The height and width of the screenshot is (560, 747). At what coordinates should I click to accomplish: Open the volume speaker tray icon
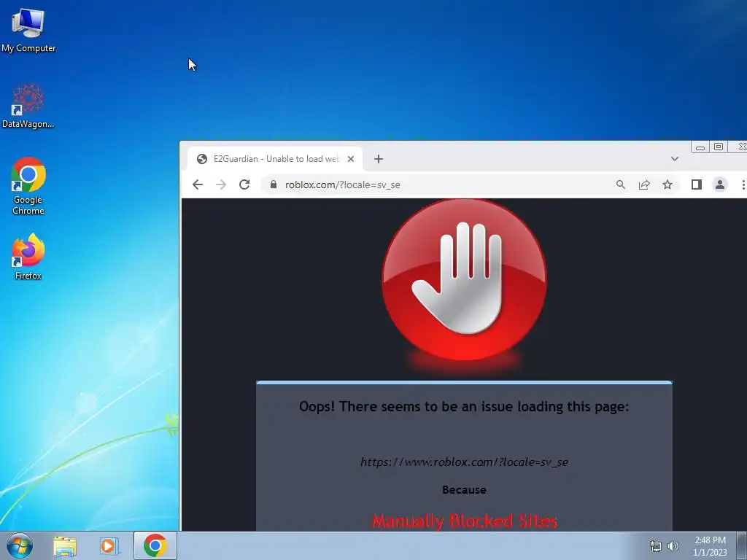click(x=673, y=546)
